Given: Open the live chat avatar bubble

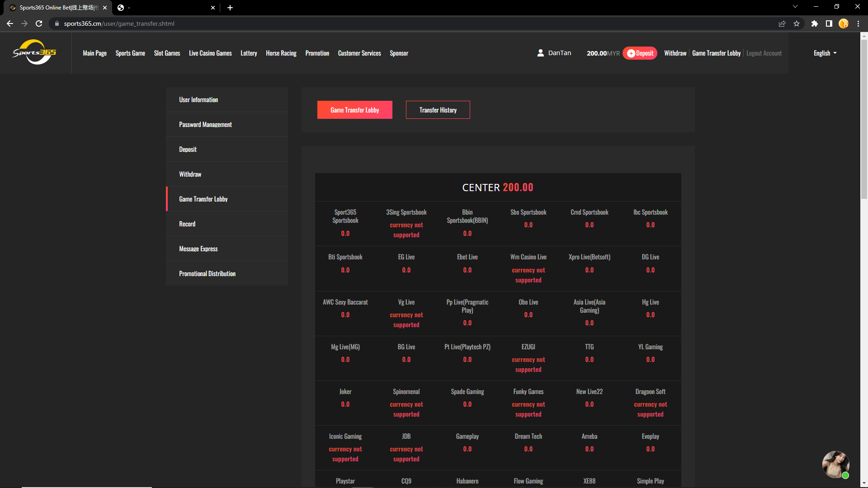Looking at the screenshot, I should [x=835, y=465].
